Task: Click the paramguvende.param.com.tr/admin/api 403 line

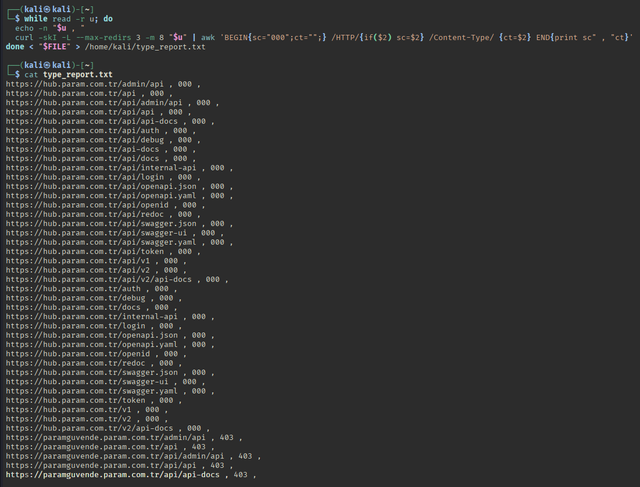Action: pos(124,438)
